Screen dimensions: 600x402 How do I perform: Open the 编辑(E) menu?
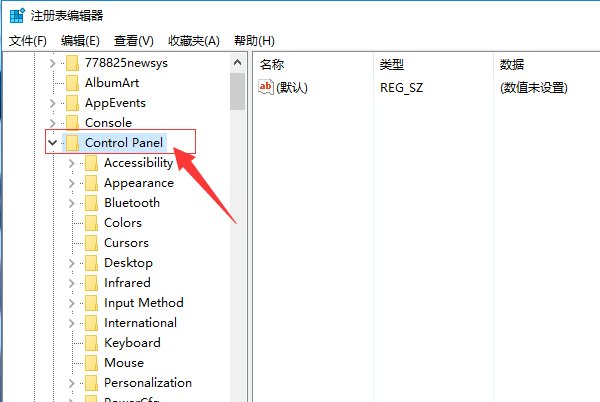(80, 41)
